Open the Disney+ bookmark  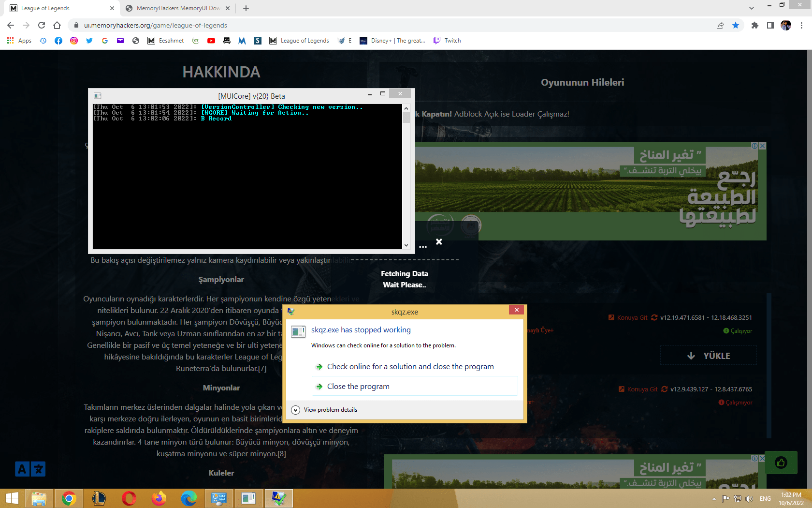click(392, 41)
